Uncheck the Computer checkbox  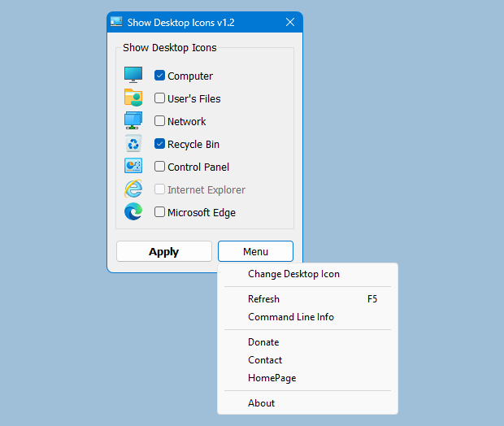click(160, 76)
